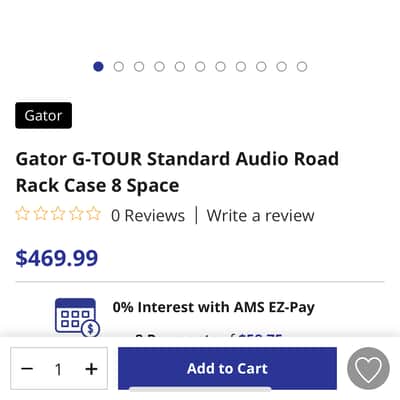Select the Gator brand badge

[43, 115]
